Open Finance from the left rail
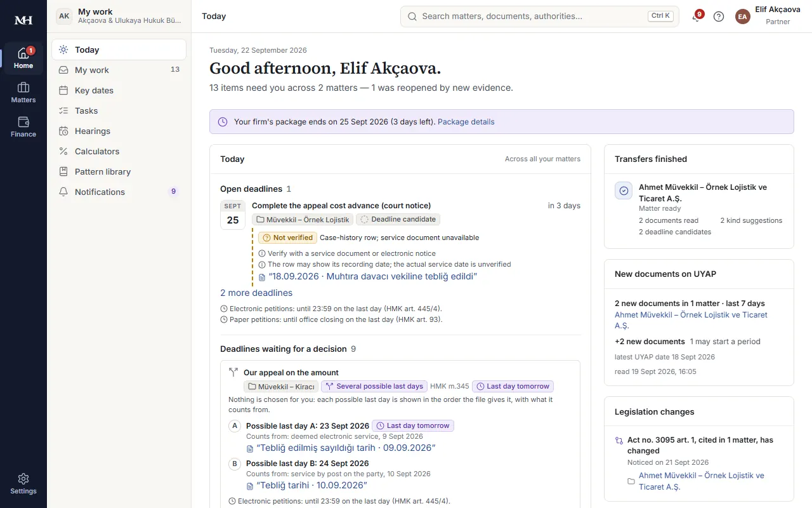 [23, 127]
